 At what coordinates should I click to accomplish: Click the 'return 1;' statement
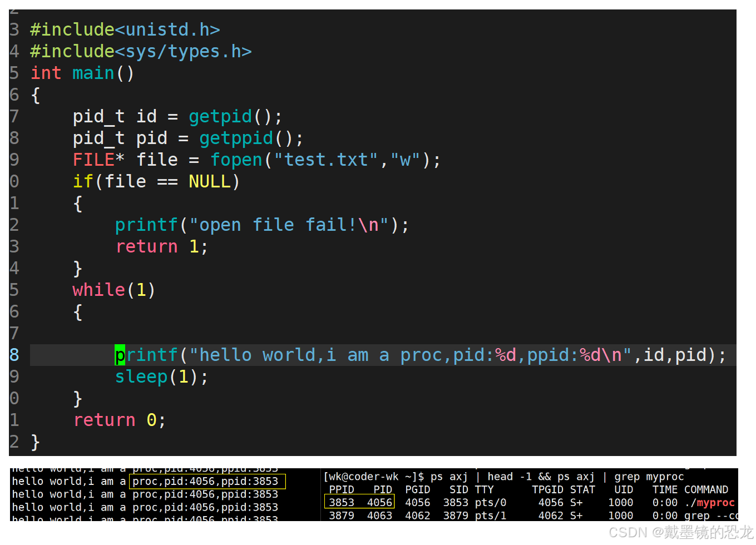[162, 246]
